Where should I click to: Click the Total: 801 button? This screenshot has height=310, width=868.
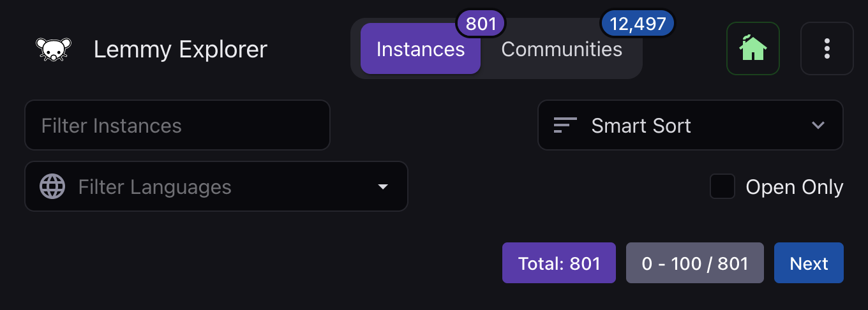(x=559, y=263)
